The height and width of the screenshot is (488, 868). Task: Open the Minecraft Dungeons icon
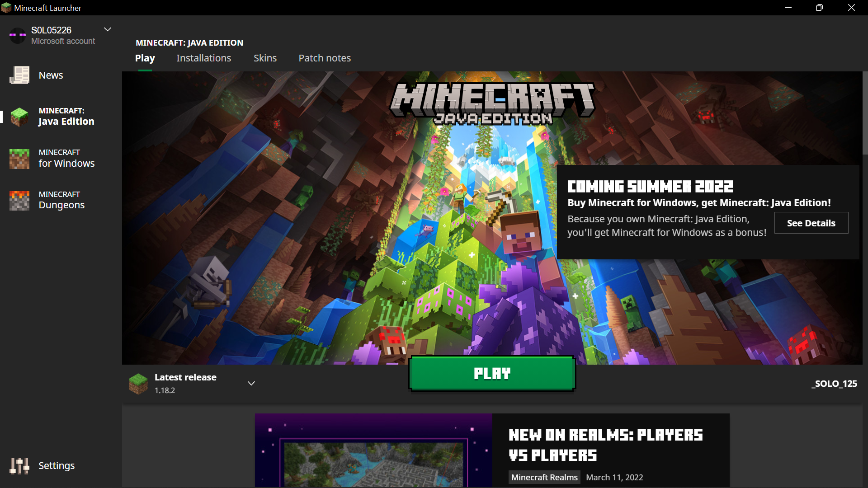pos(19,200)
